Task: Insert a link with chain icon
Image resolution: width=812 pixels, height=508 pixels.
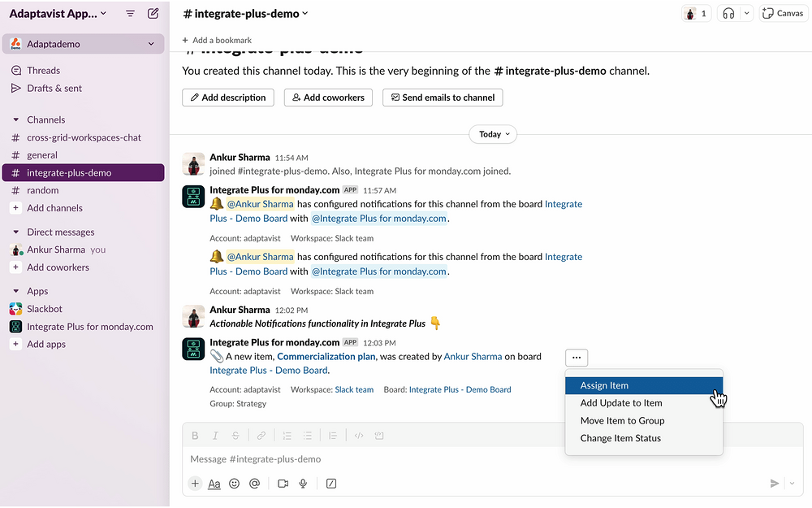Action: 261,436
